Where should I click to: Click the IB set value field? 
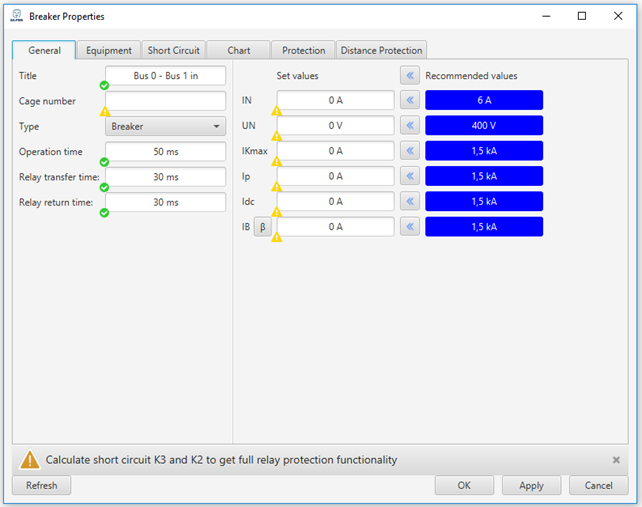[335, 227]
